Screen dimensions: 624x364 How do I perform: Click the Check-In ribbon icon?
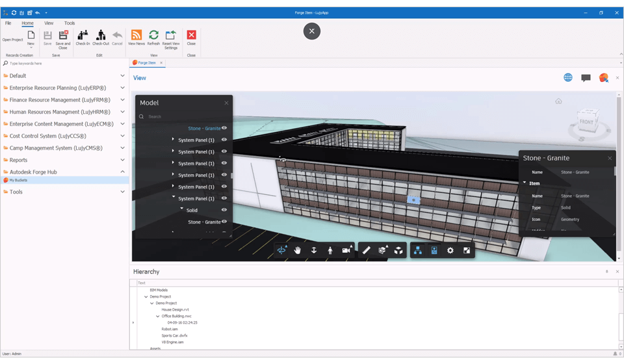[x=83, y=38]
